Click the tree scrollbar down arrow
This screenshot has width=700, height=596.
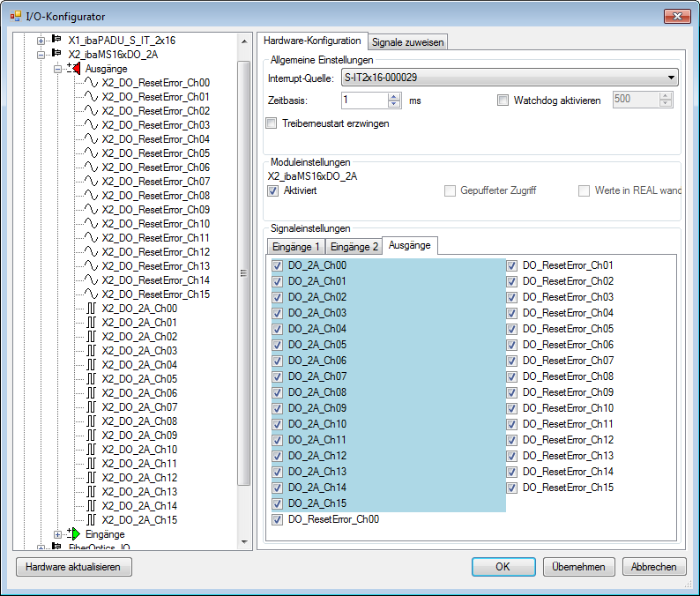click(x=243, y=542)
